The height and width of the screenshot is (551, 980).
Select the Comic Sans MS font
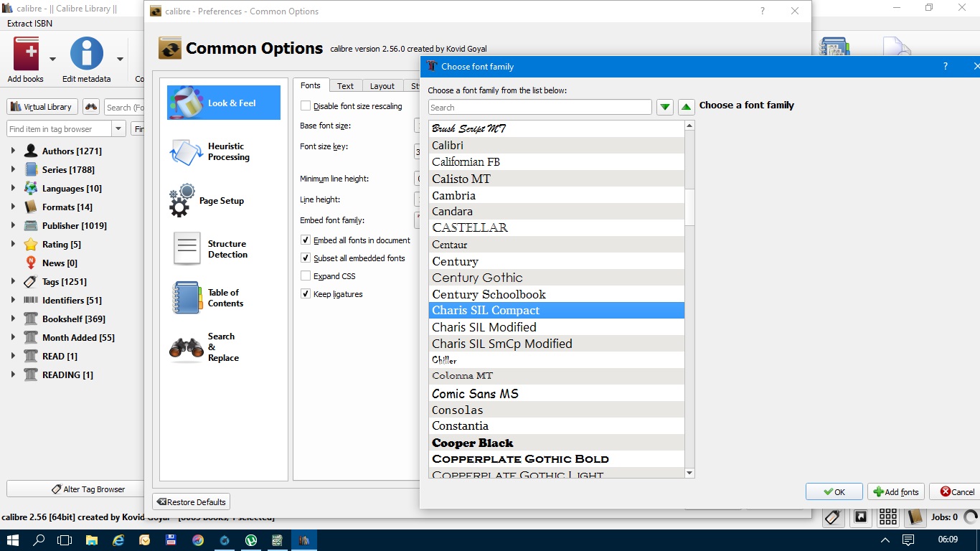pos(557,393)
